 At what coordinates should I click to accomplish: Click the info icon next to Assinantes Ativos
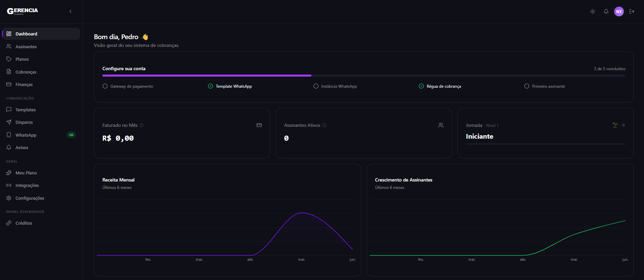click(x=324, y=125)
